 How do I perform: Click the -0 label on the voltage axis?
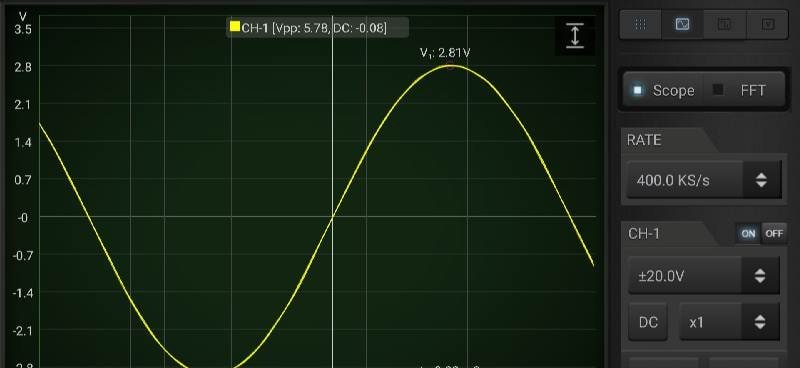tap(24, 217)
